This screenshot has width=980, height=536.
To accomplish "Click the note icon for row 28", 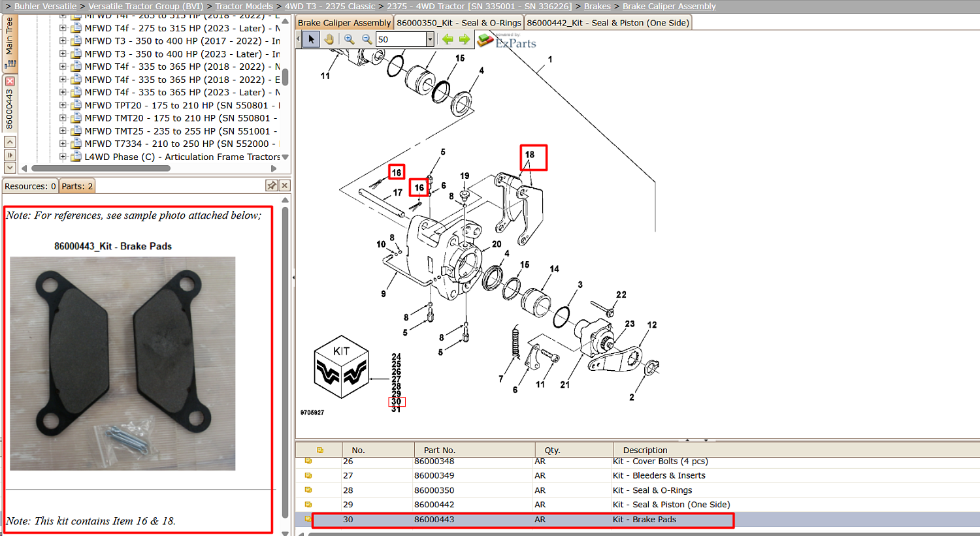I will pyautogui.click(x=308, y=490).
